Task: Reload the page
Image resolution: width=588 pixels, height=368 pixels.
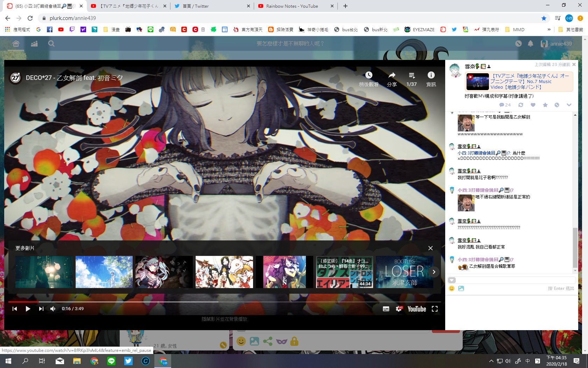Action: pyautogui.click(x=30, y=18)
